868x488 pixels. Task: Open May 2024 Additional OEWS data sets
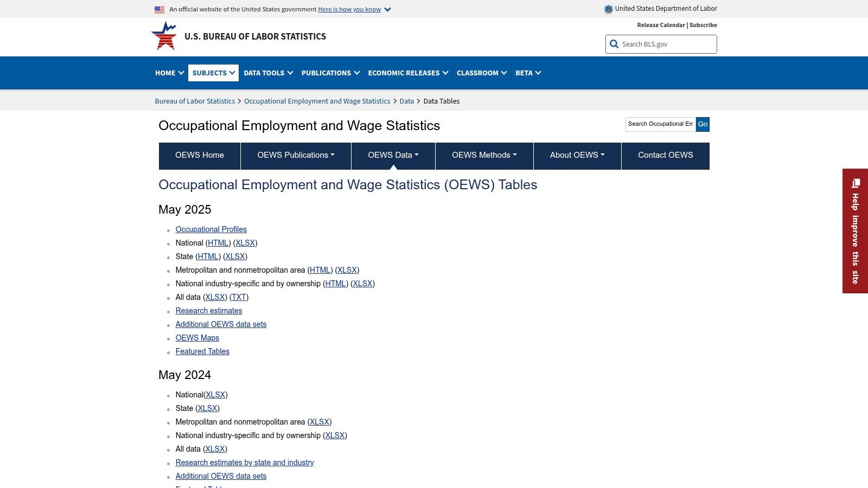pyautogui.click(x=221, y=476)
